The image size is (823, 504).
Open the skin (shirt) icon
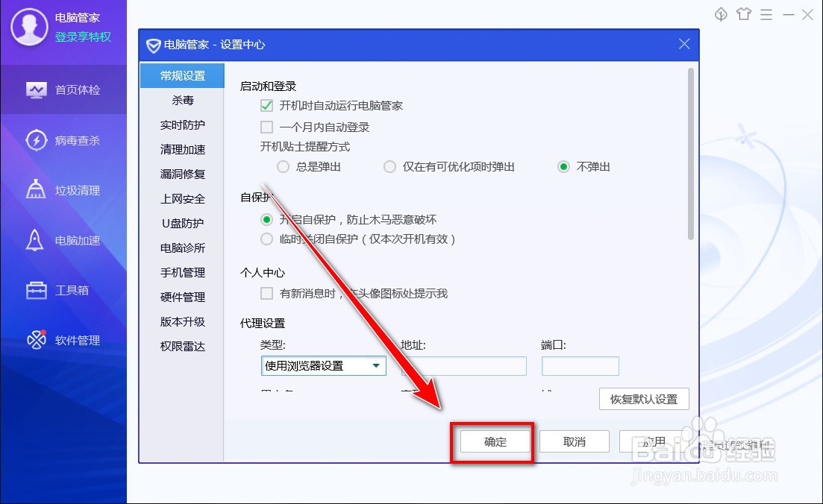pos(744,14)
